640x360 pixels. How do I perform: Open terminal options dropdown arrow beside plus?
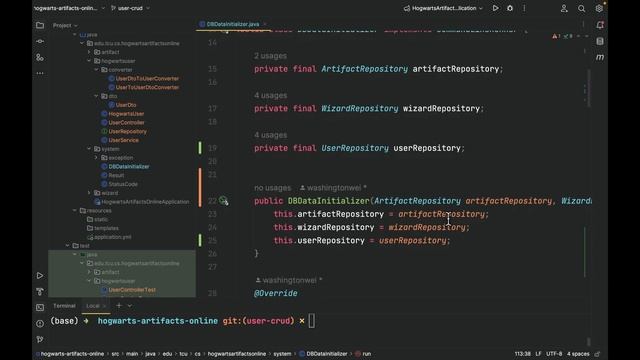coord(129,306)
